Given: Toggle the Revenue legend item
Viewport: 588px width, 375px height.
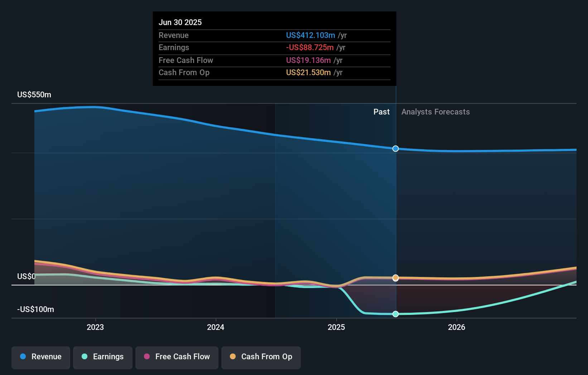Looking at the screenshot, I should click(x=40, y=357).
